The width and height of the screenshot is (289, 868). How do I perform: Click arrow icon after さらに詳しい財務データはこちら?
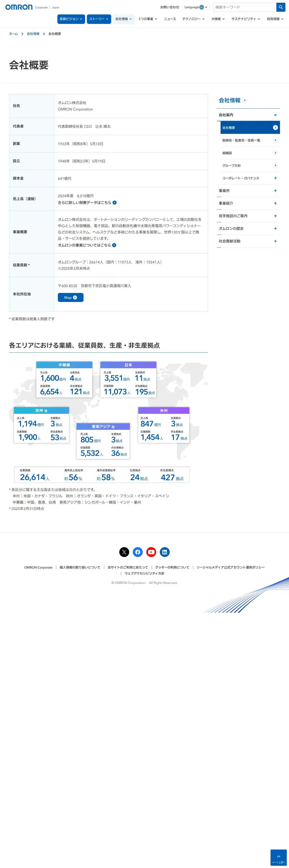(115, 203)
